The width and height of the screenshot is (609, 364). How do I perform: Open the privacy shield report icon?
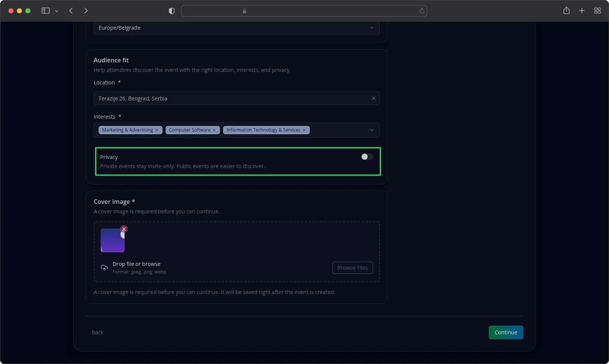click(x=172, y=11)
